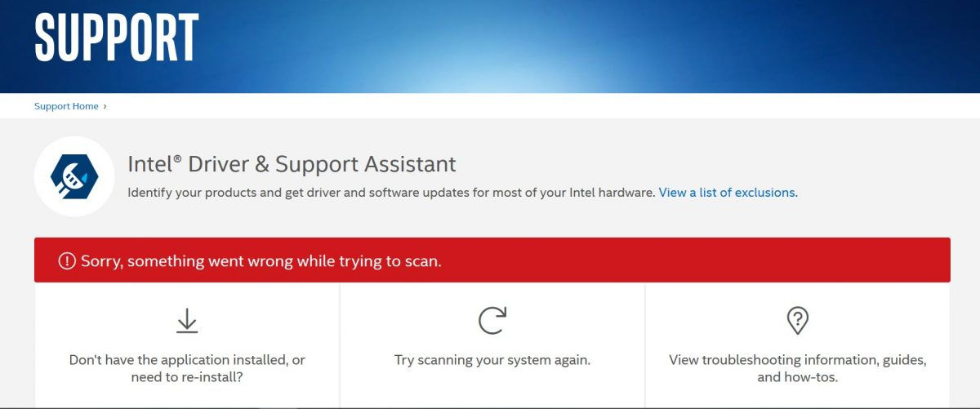Click "Identify your products and get driver" description
Viewport: 980px width, 409px height.
coord(391,193)
